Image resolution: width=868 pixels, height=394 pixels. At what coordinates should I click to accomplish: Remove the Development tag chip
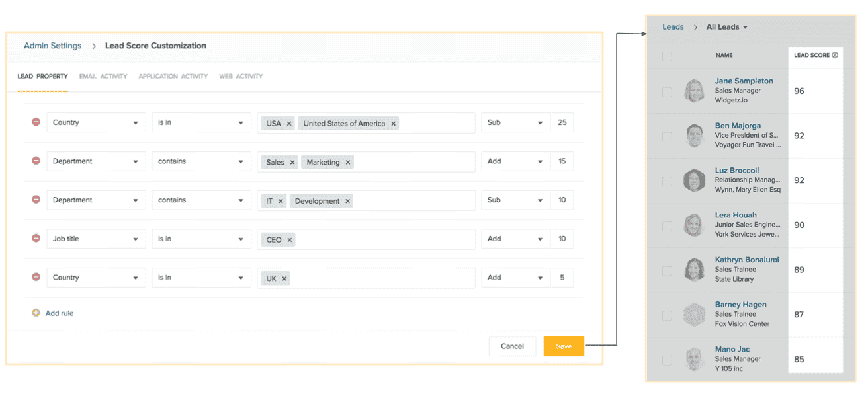tap(347, 202)
